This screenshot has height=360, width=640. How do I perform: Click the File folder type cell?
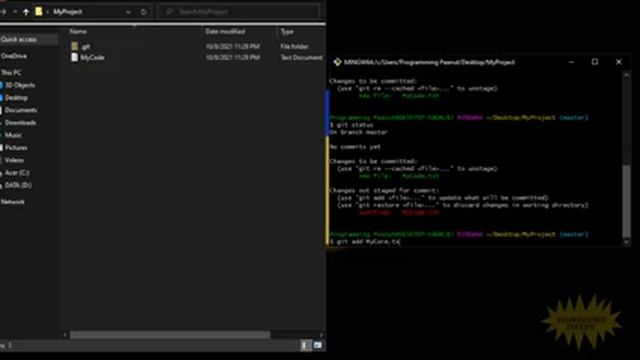pyautogui.click(x=294, y=47)
